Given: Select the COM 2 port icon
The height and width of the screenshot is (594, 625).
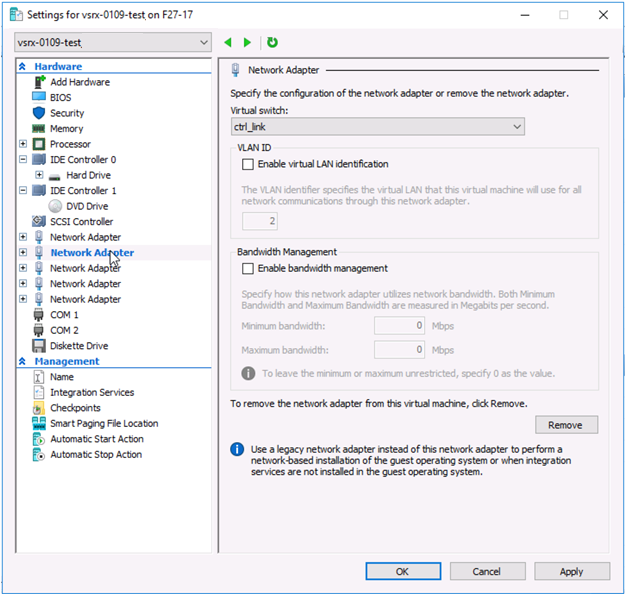Looking at the screenshot, I should click(x=38, y=330).
